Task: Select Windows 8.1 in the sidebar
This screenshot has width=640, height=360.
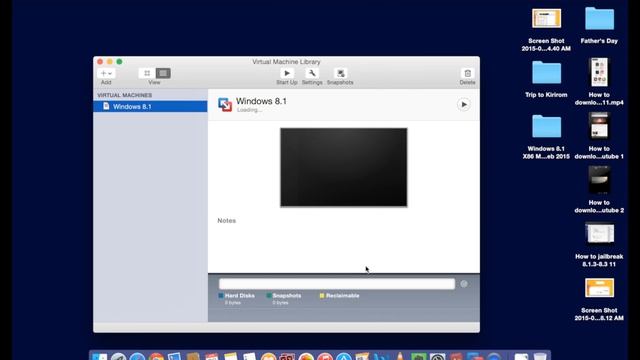Action: point(150,107)
